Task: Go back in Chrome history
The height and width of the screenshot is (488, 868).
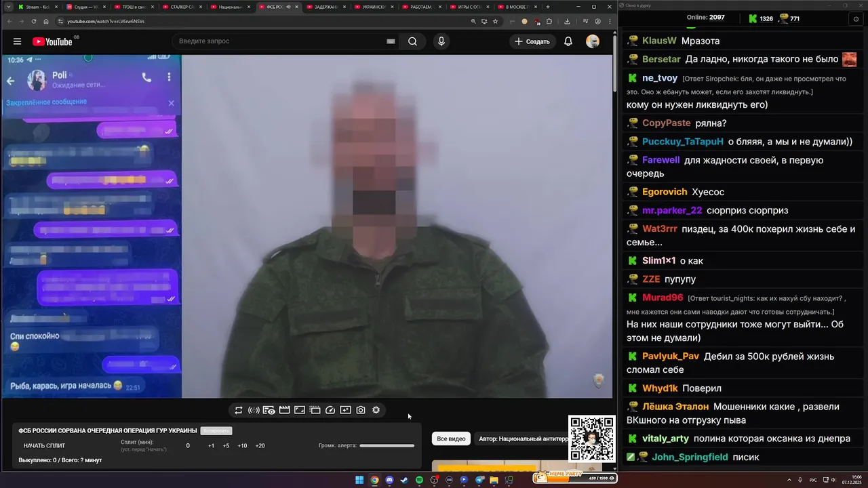Action: click(x=9, y=21)
